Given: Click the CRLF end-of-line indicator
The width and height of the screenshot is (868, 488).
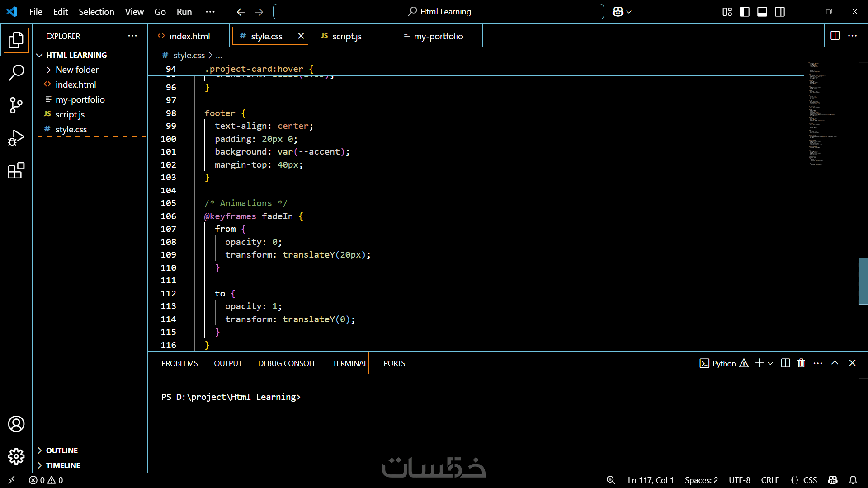Looking at the screenshot, I should click(769, 480).
